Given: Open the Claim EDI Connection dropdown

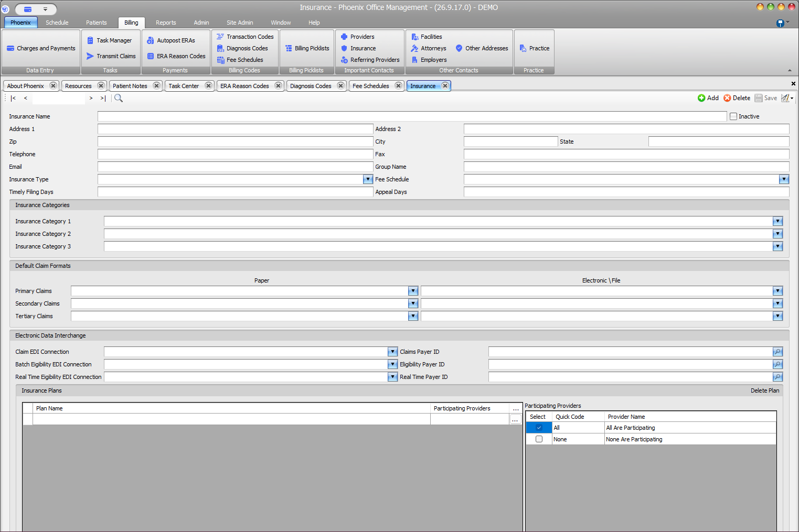Looking at the screenshot, I should 392,352.
